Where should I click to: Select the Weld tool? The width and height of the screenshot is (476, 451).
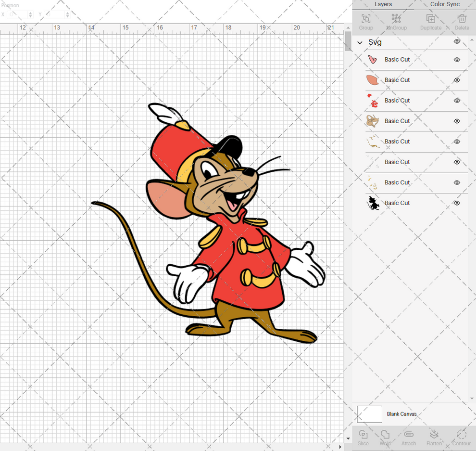[x=386, y=438]
